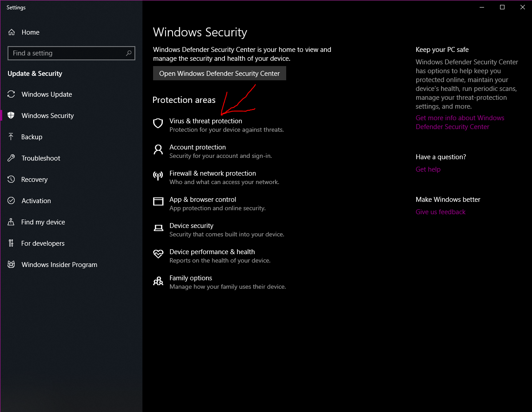Click the Firewall & network protection antenna icon
Viewport: 532px width, 412px height.
click(x=158, y=176)
